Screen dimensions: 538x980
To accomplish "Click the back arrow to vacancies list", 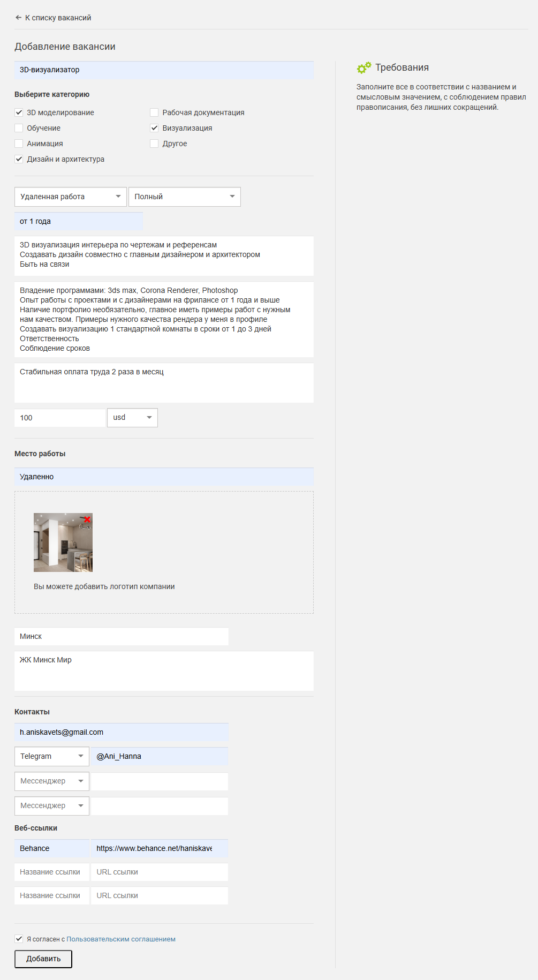I will 18,18.
